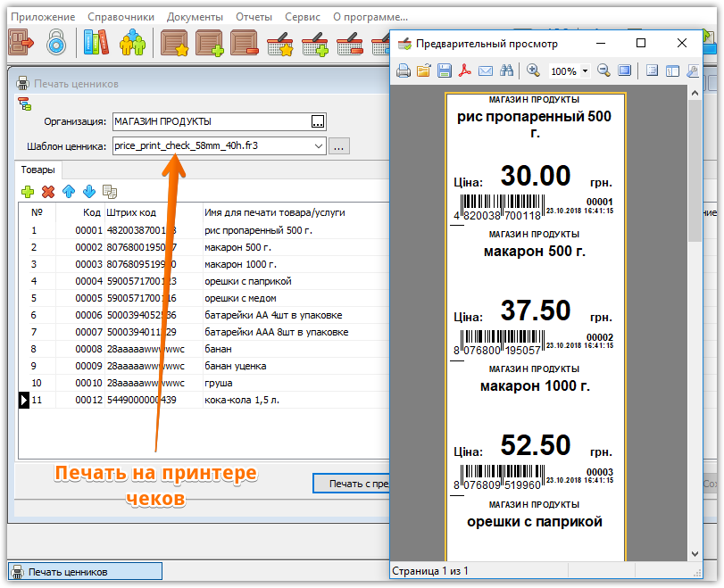Select row рис пропаренный 500 г.

pos(204,230)
